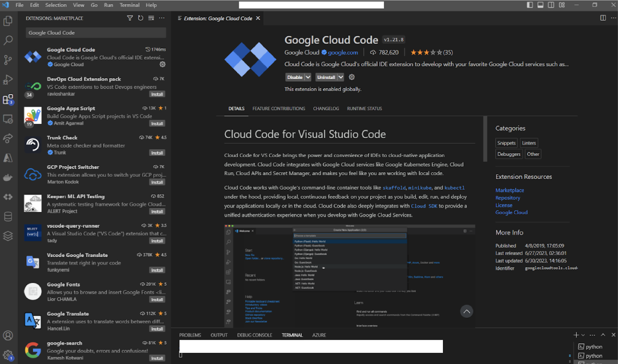Open the Extensions view icon
This screenshot has height=364, width=618.
tap(8, 99)
